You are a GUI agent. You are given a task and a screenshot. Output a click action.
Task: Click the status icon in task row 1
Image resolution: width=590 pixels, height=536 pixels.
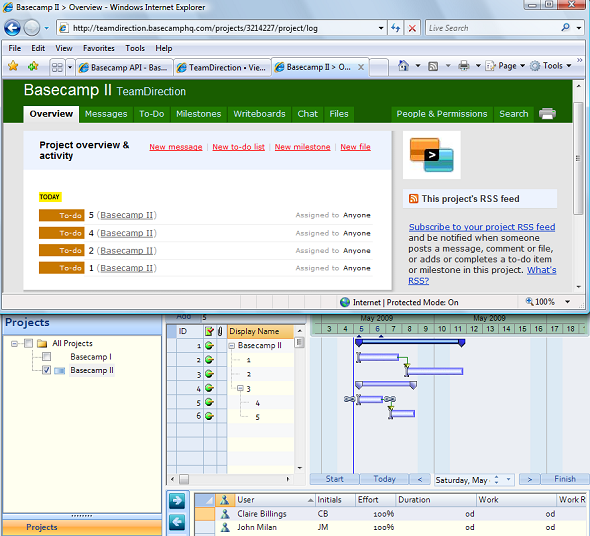tap(209, 345)
